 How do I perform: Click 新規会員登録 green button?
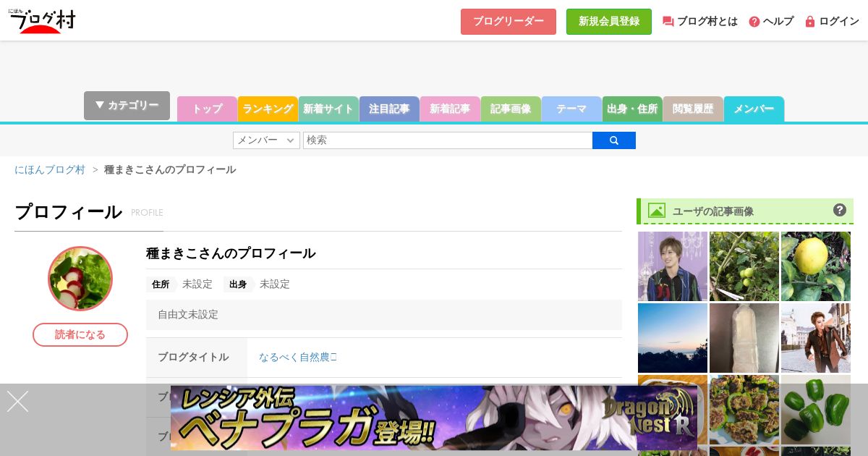pyautogui.click(x=609, y=22)
